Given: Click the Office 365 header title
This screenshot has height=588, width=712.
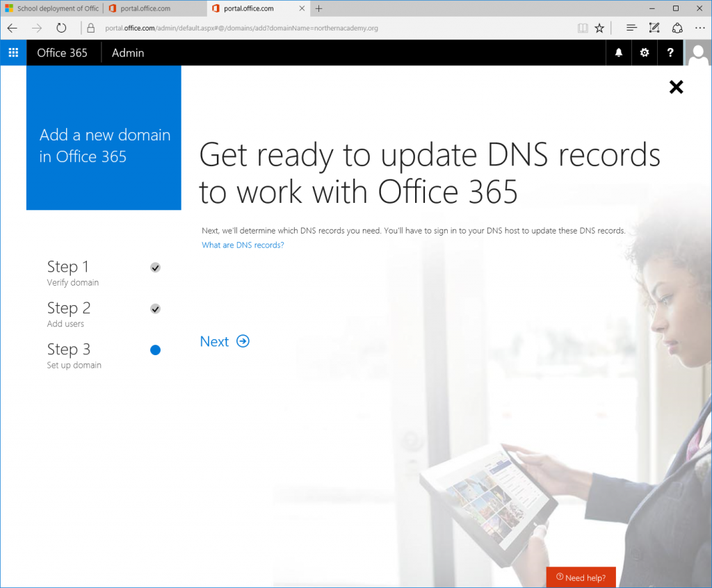Looking at the screenshot, I should [62, 53].
